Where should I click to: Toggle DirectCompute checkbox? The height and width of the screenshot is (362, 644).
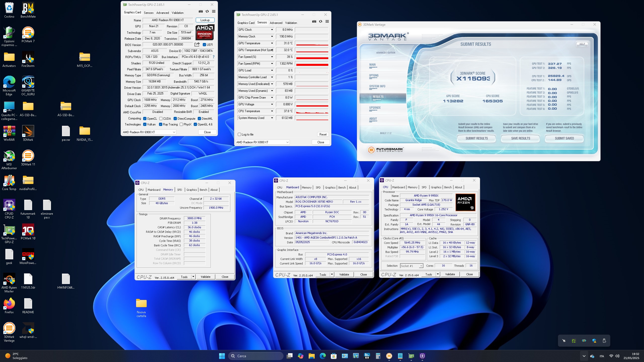pyautogui.click(x=175, y=119)
